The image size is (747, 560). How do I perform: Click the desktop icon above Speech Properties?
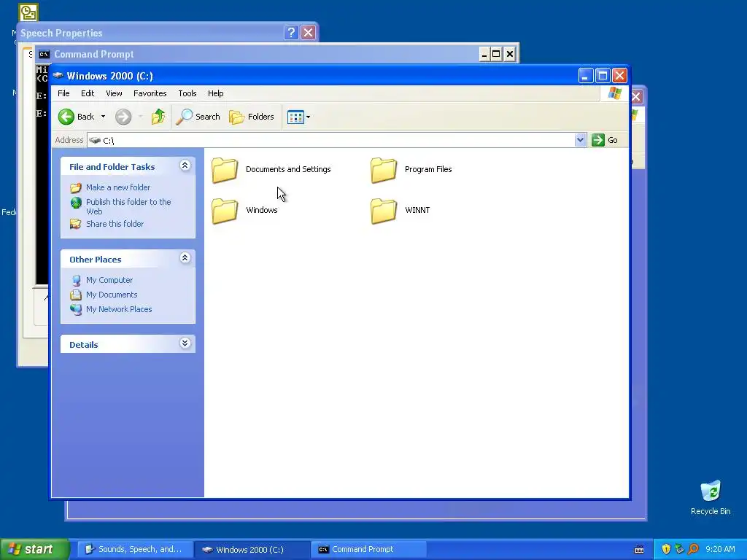28,12
